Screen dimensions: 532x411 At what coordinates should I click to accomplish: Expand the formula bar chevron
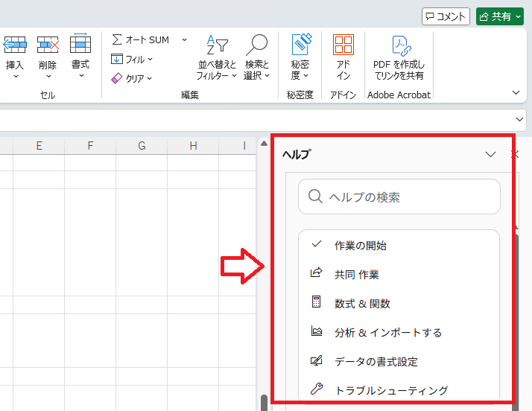[x=519, y=119]
